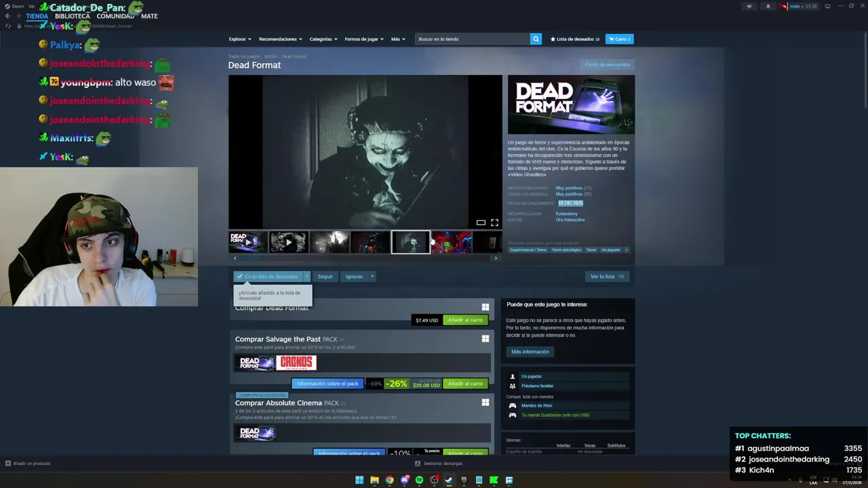Image resolution: width=868 pixels, height=488 pixels.
Task: Open Gestionar descargas at the bottom
Action: coord(439,464)
